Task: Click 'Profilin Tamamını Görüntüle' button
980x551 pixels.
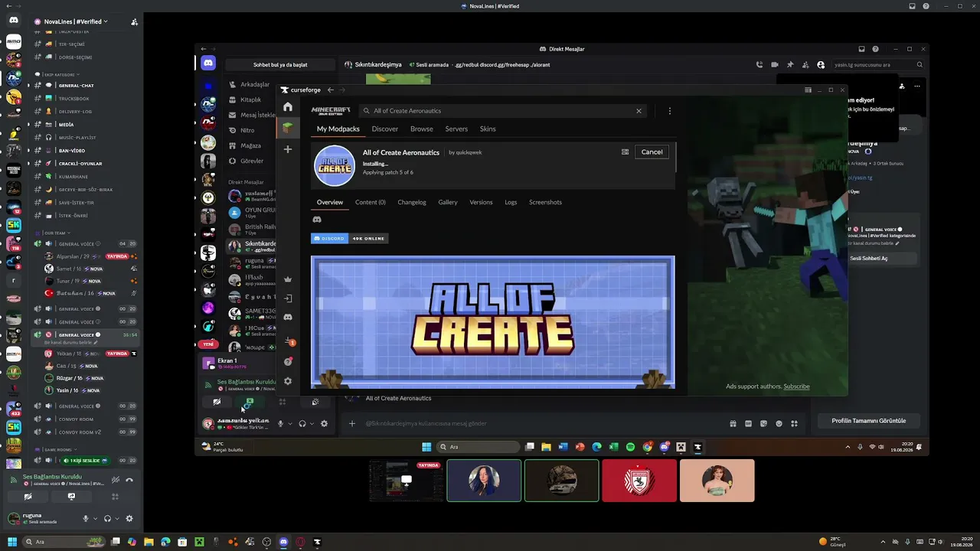Action: click(868, 421)
